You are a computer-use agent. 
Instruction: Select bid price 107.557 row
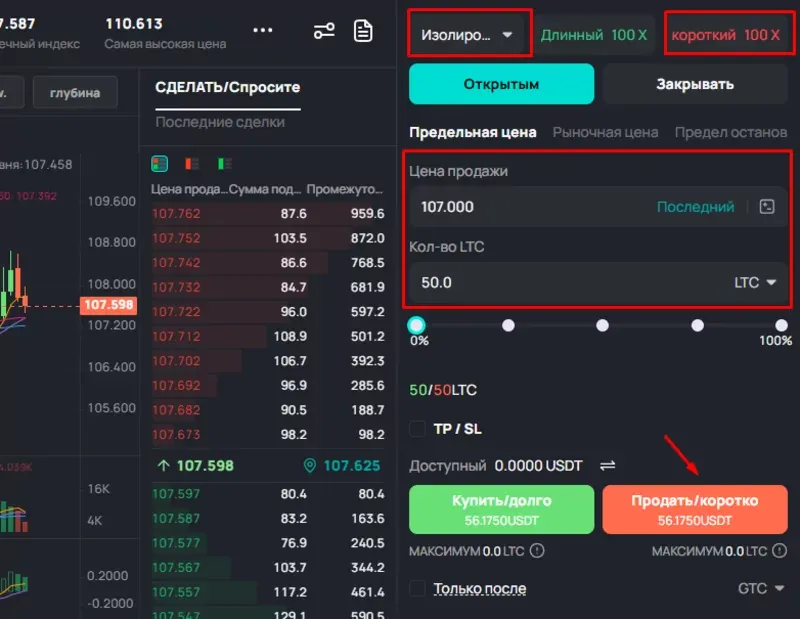268,592
